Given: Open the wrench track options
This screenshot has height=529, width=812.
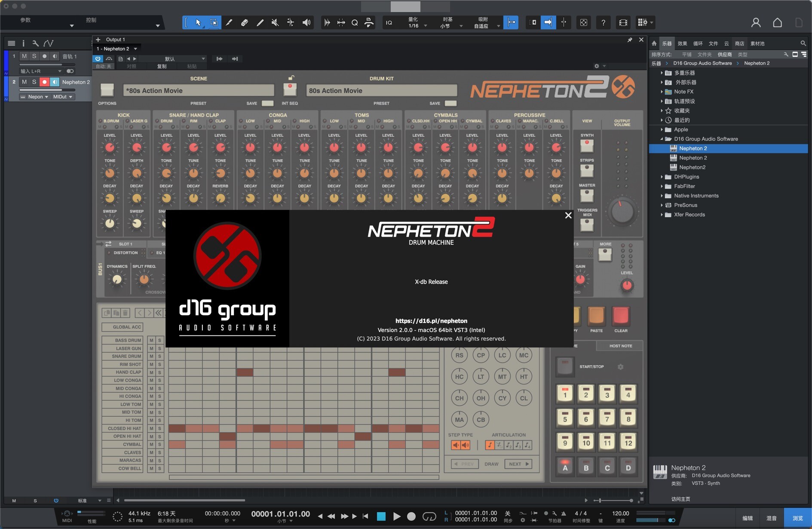Looking at the screenshot, I should tap(36, 43).
